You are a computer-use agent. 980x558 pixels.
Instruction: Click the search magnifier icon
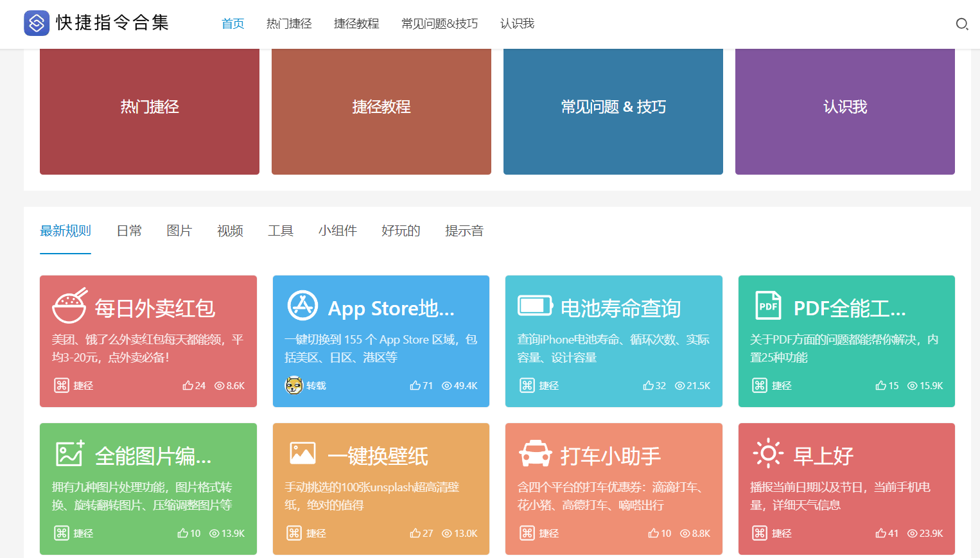tap(961, 24)
